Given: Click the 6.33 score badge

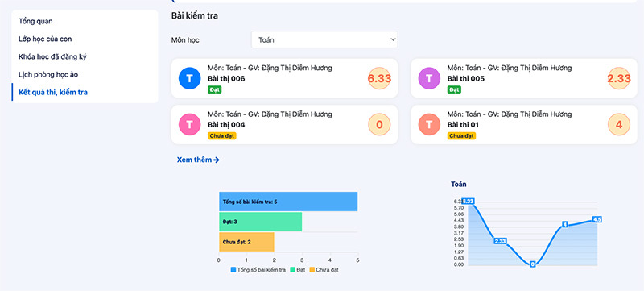Looking at the screenshot, I should 379,78.
